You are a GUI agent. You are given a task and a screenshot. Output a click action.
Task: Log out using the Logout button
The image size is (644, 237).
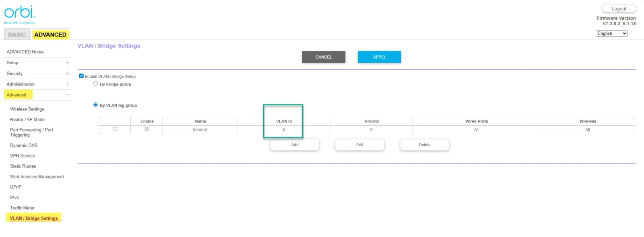coord(619,9)
